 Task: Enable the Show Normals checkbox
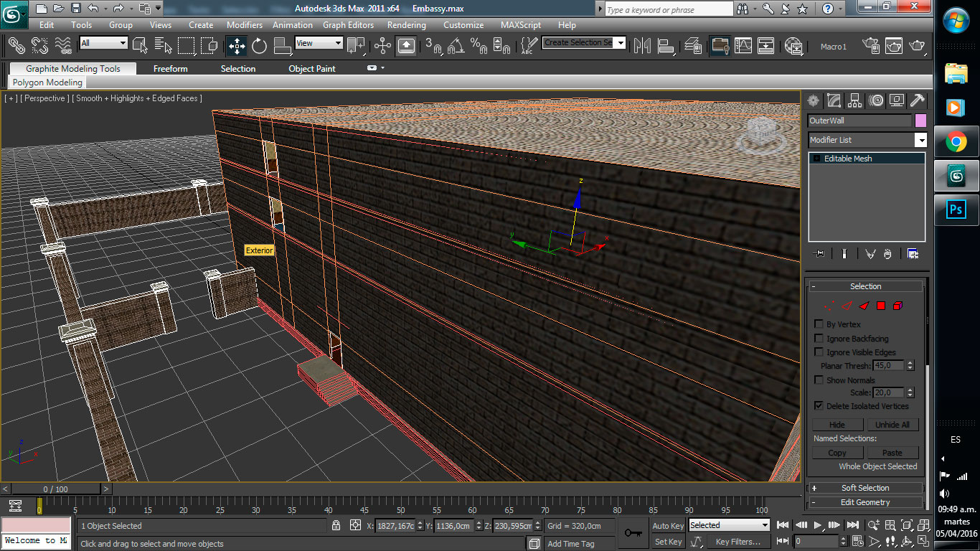click(x=819, y=380)
